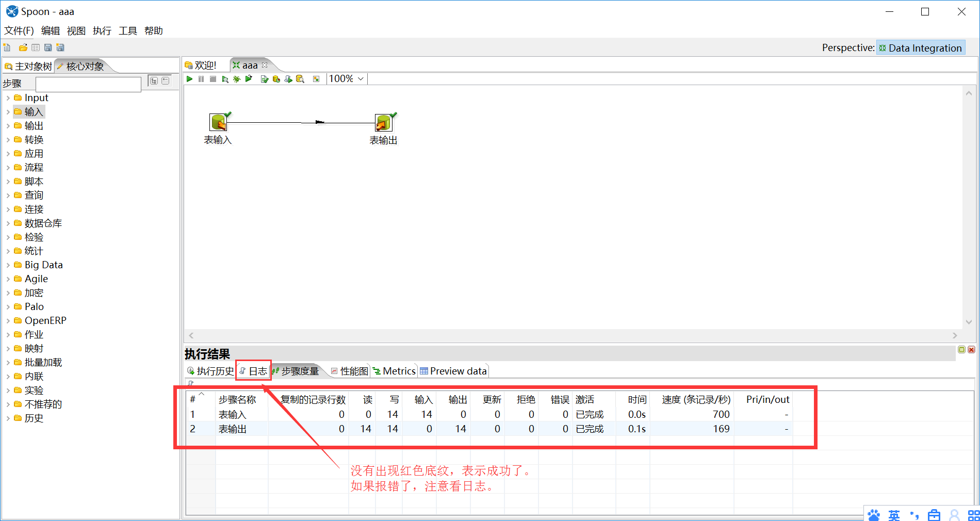This screenshot has width=980, height=521.
Task: Pause the running transformation
Action: point(201,78)
